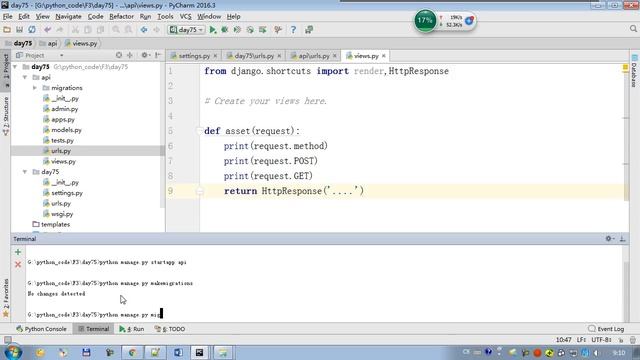Collapse the inner day75 folder node

click(25, 172)
